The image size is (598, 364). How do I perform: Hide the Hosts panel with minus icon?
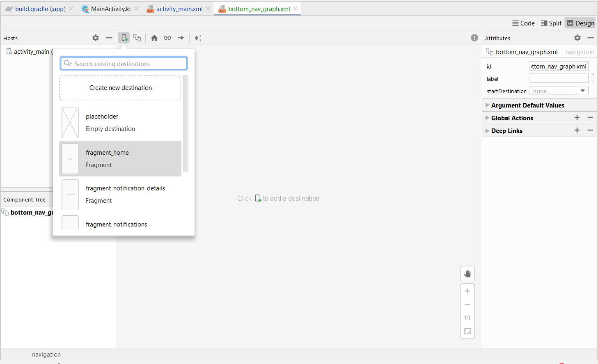pyautogui.click(x=109, y=38)
